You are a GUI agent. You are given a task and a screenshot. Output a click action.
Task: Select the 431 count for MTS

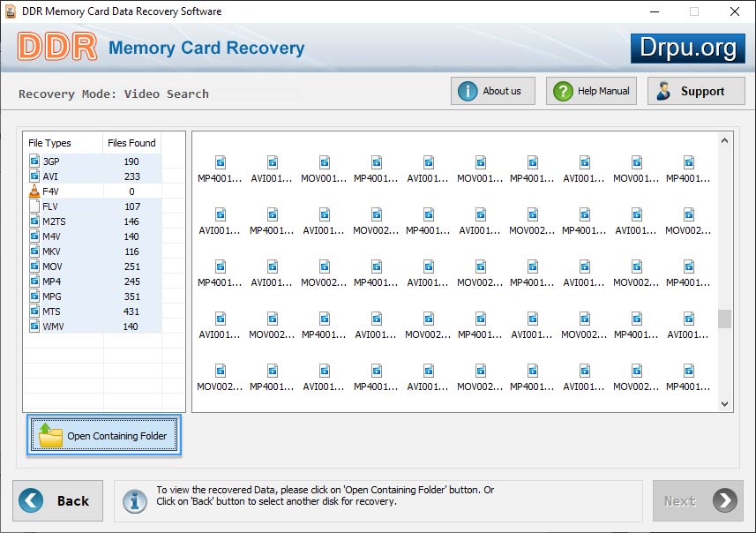(131, 311)
